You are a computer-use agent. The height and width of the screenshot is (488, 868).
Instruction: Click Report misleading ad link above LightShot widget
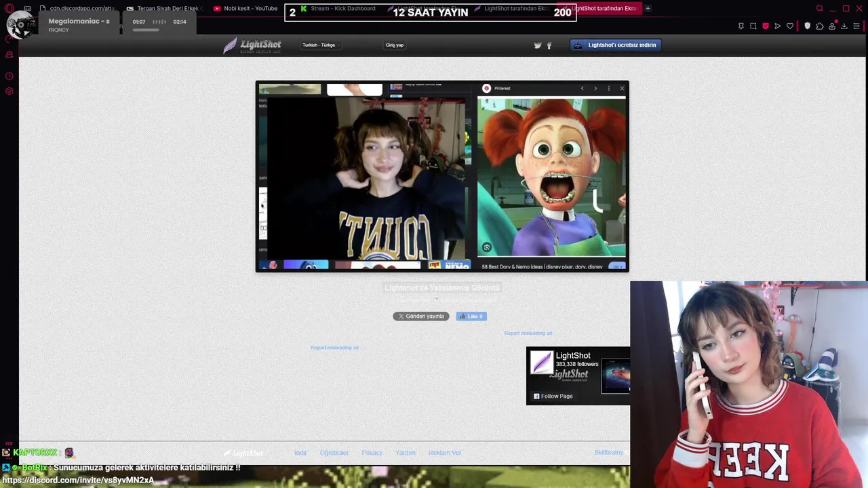click(x=528, y=333)
